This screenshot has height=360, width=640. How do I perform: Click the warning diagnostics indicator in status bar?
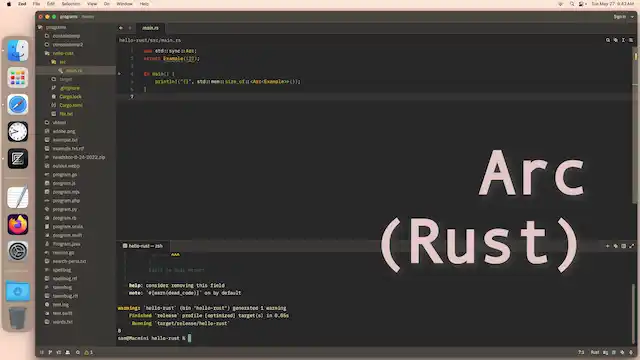(x=89, y=352)
